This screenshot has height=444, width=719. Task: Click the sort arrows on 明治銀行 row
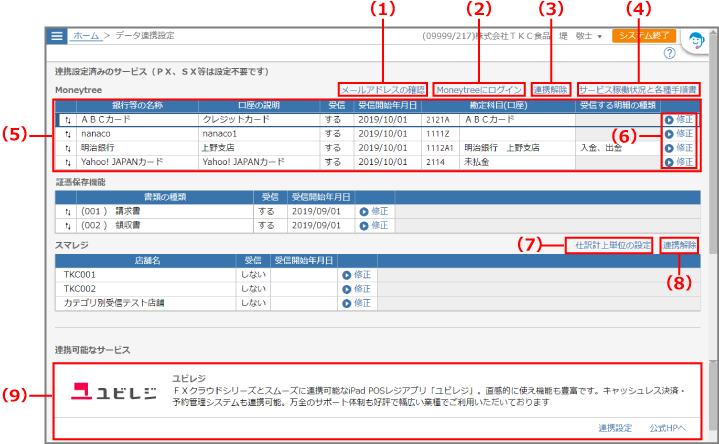pos(67,148)
